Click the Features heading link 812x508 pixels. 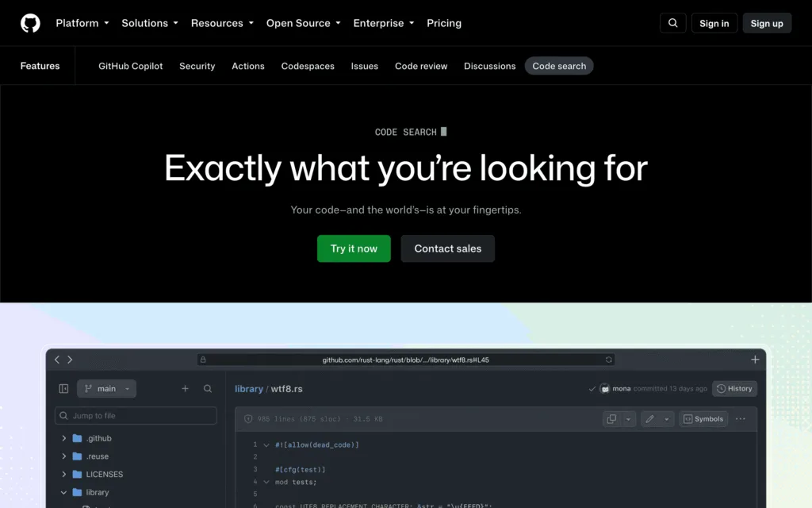point(40,66)
